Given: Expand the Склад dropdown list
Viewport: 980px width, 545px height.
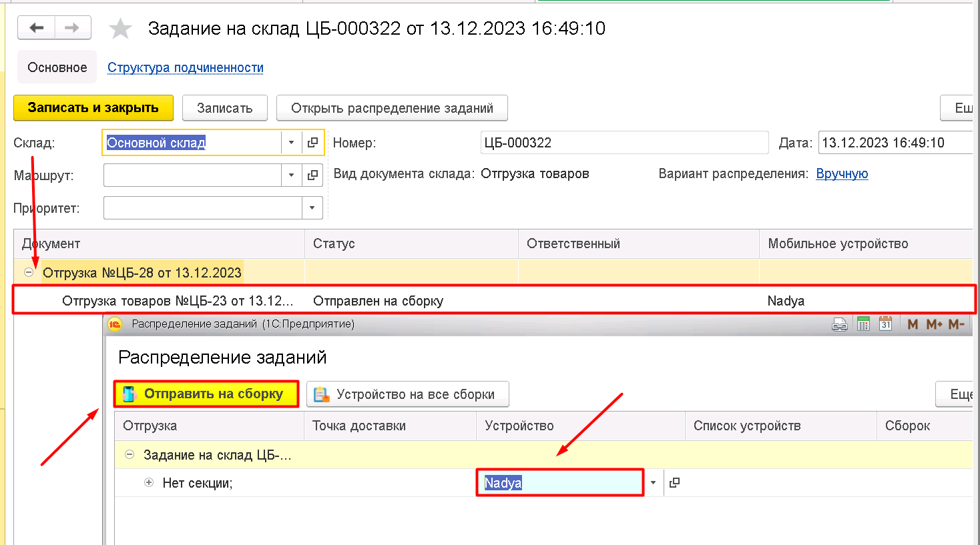Looking at the screenshot, I should click(291, 143).
